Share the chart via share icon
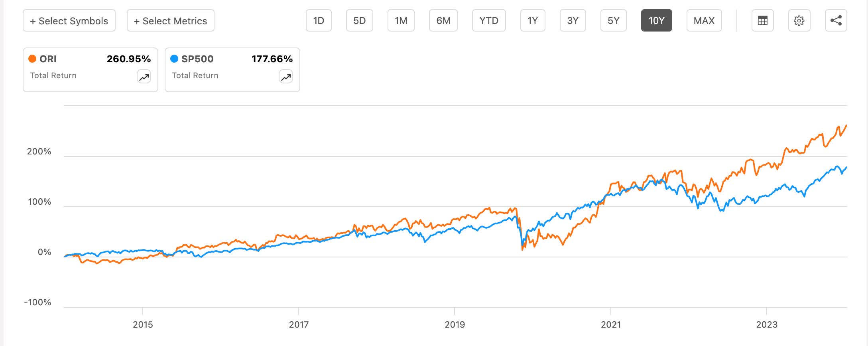This screenshot has width=868, height=346. coord(835,21)
